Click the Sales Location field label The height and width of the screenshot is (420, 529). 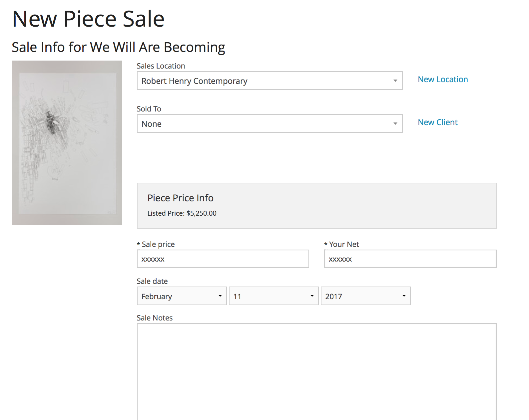click(161, 66)
